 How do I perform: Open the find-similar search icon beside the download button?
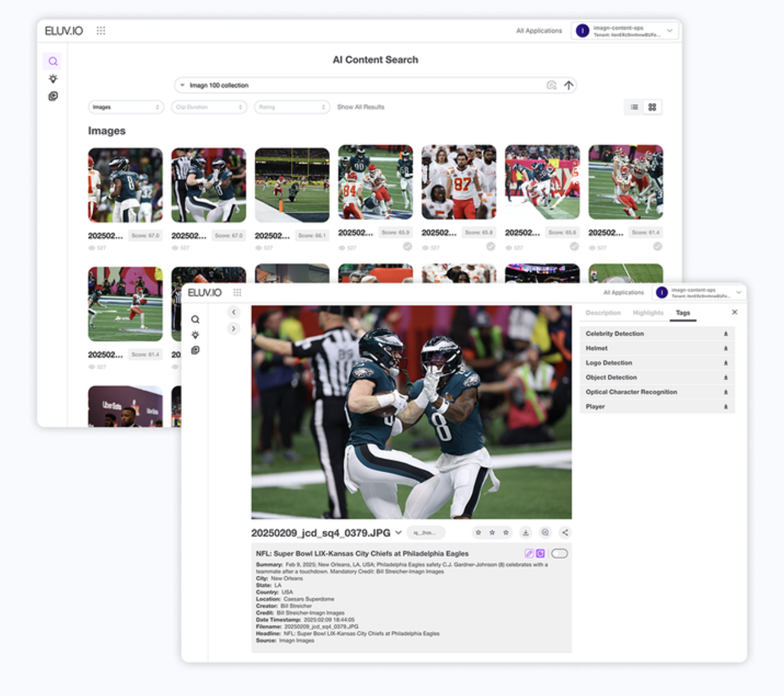click(x=545, y=532)
